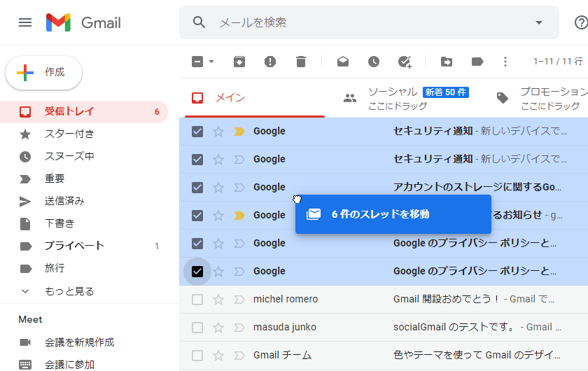Uncheck the last Google プライバシー ポリシー checkbox

197,271
